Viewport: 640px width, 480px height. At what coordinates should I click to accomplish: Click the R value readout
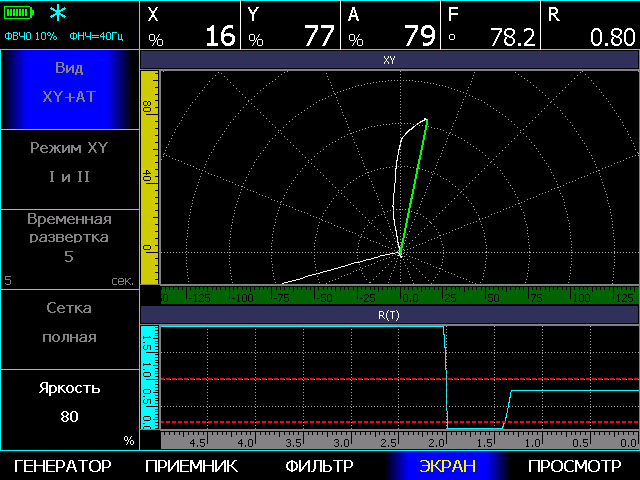[590, 26]
